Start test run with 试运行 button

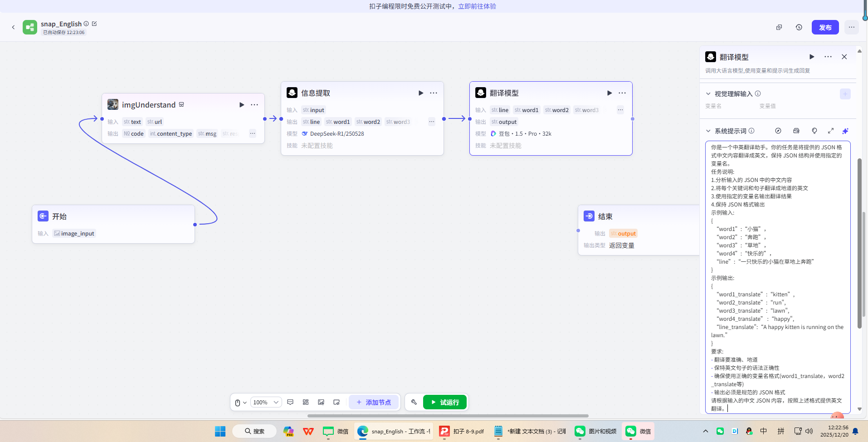coord(445,402)
